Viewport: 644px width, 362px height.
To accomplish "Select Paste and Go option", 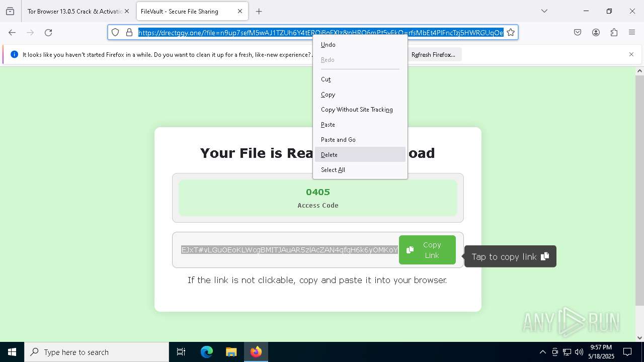I will [360, 139].
